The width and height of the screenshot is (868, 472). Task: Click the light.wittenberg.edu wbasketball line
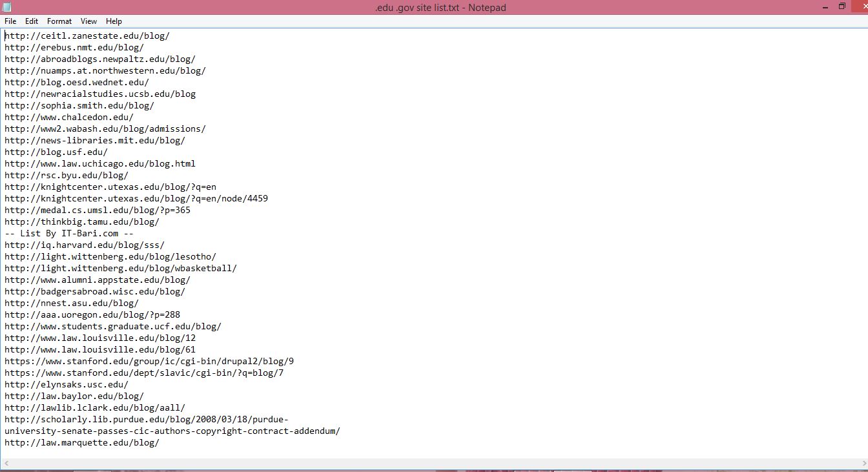(x=121, y=269)
